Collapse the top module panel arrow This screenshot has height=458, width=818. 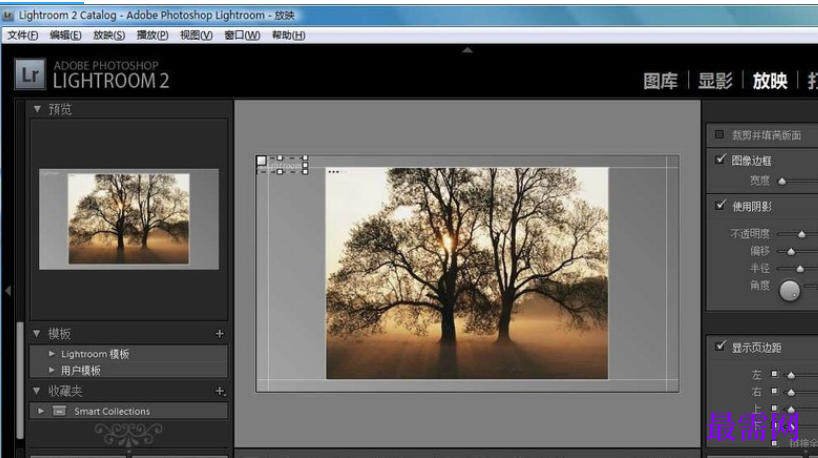click(467, 50)
